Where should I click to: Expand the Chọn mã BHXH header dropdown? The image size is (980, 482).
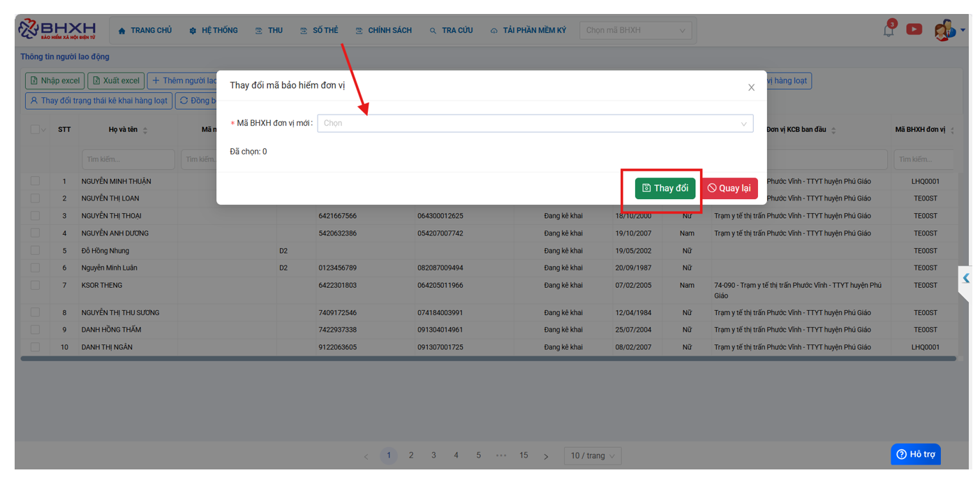point(635,30)
